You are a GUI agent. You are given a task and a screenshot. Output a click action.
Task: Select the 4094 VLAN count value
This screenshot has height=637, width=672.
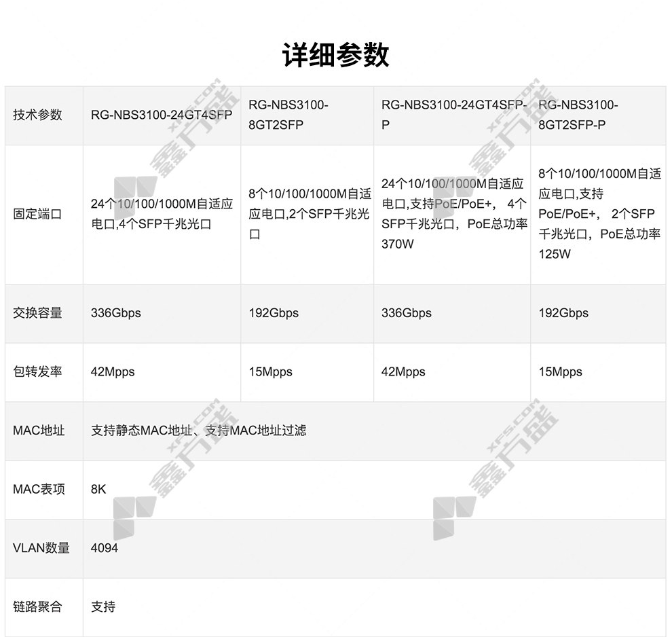click(104, 547)
